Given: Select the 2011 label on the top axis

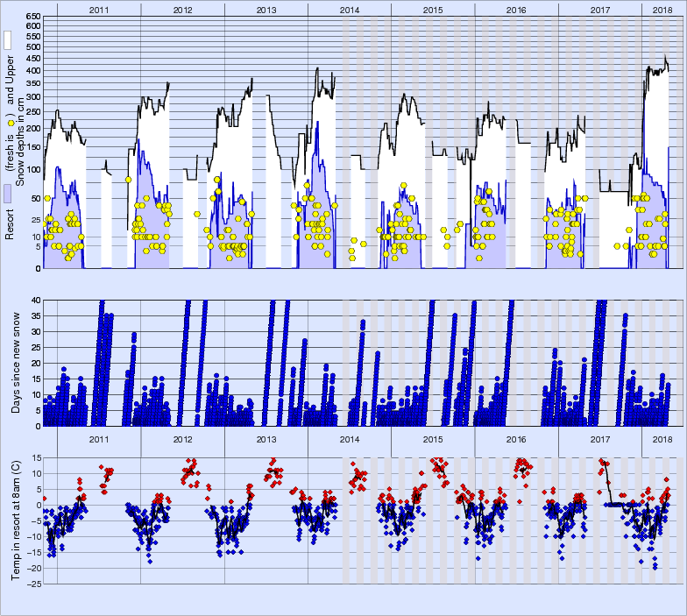Looking at the screenshot, I should 99,10.
